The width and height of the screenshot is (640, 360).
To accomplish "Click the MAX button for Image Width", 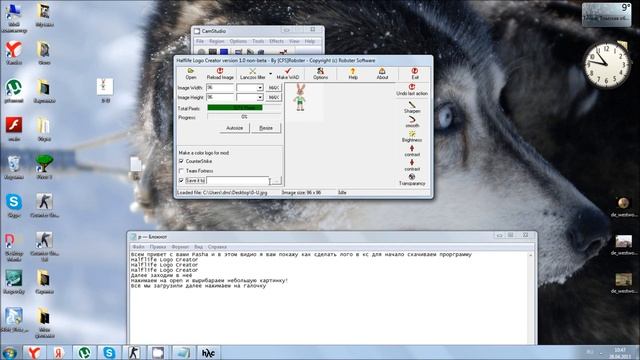I will [x=273, y=88].
